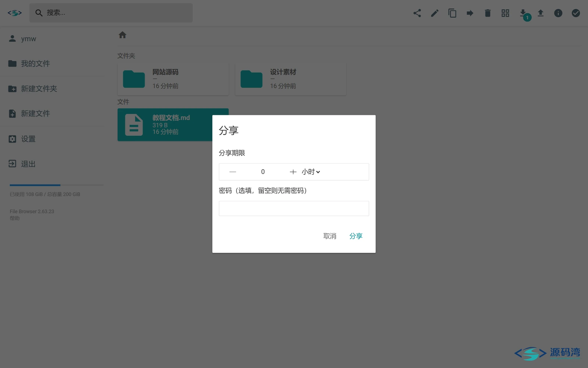The width and height of the screenshot is (588, 368).
Task: Decrease share duration with minus button
Action: [x=233, y=172]
